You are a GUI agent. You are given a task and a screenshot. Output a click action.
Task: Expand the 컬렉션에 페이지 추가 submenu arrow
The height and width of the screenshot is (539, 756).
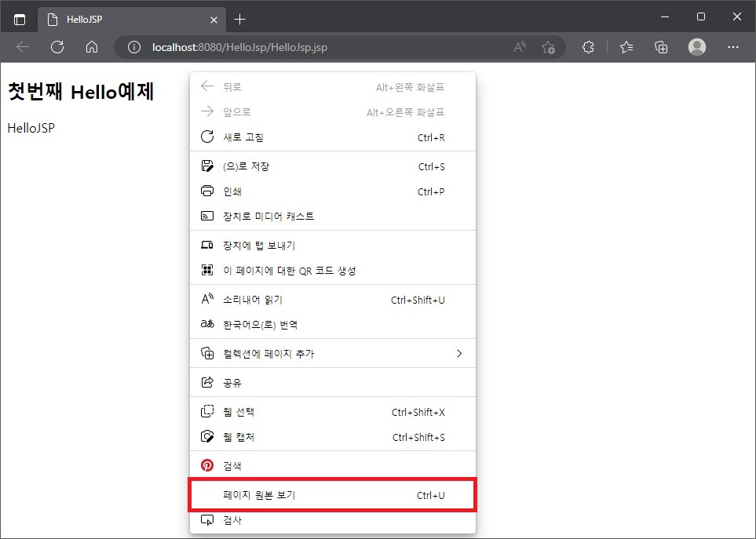tap(459, 354)
